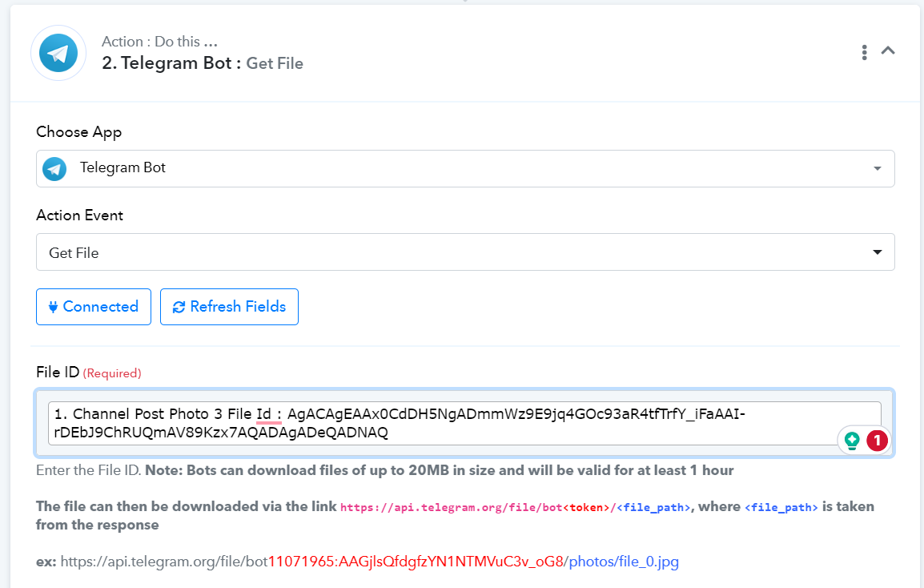This screenshot has width=924, height=588.
Task: Click the blue <file_path> text after 'where'
Action: (x=781, y=507)
